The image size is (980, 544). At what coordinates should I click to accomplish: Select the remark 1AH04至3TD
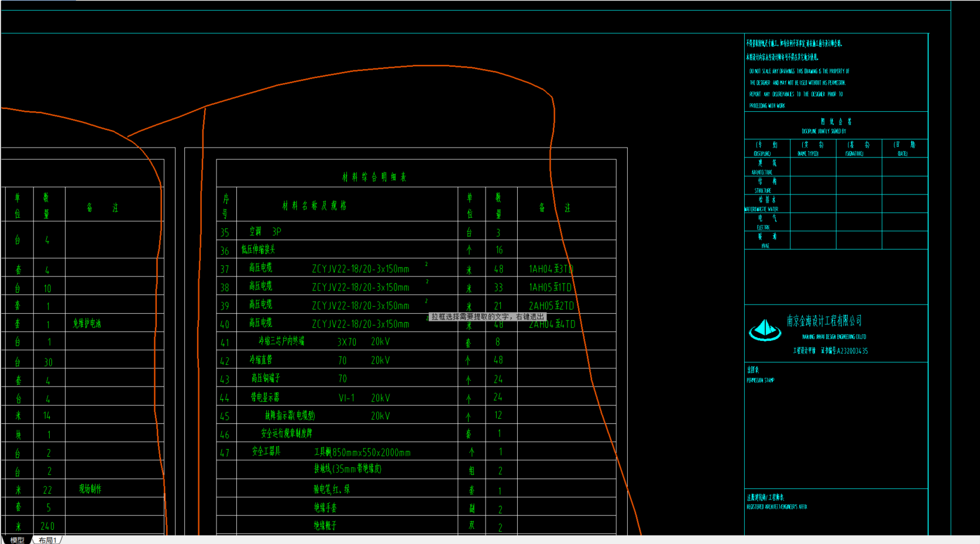[551, 269]
